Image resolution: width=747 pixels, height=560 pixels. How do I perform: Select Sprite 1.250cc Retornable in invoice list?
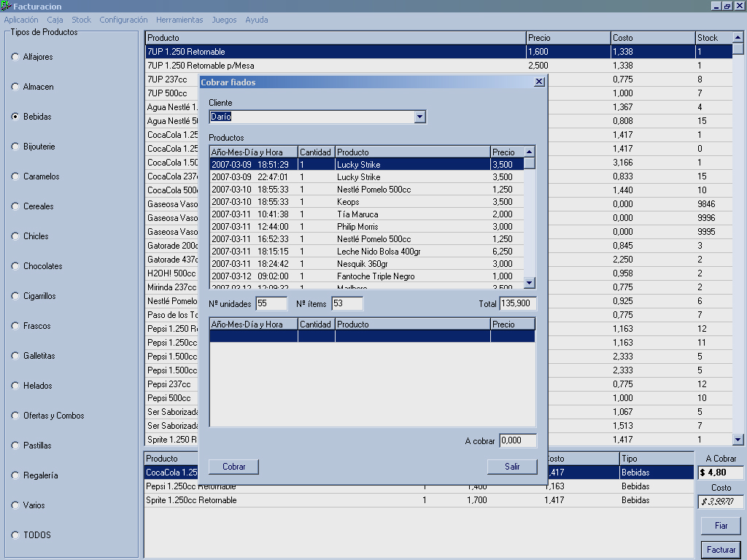(419, 500)
